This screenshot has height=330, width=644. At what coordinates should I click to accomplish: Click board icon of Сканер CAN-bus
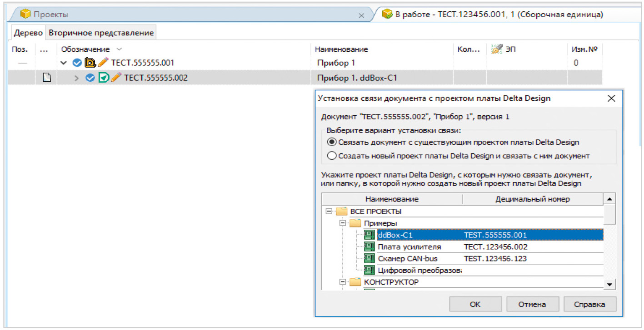point(369,259)
